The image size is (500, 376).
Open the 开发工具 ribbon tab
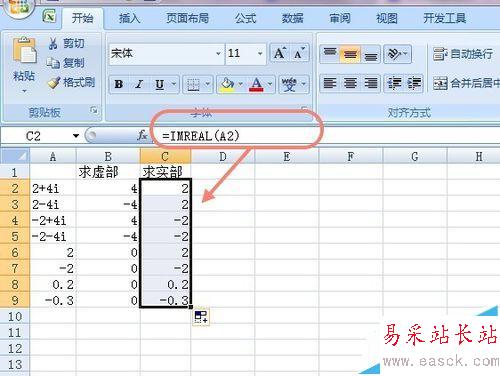(x=444, y=18)
